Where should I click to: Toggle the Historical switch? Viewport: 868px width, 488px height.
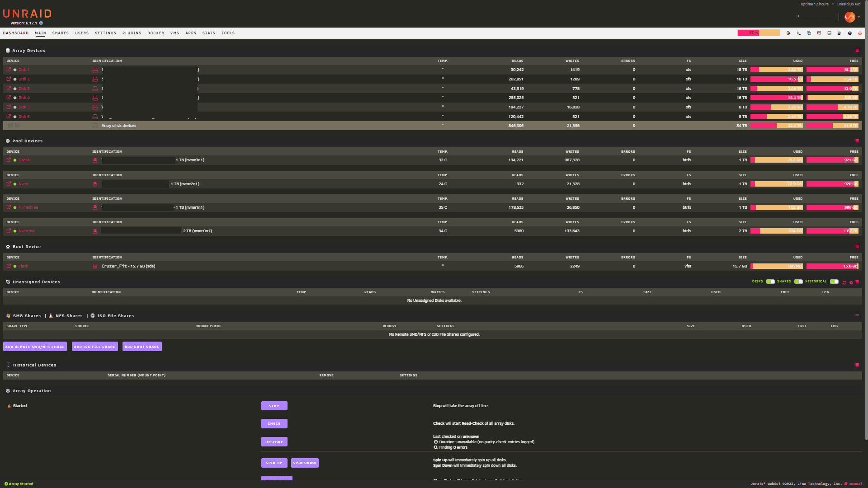(x=834, y=282)
